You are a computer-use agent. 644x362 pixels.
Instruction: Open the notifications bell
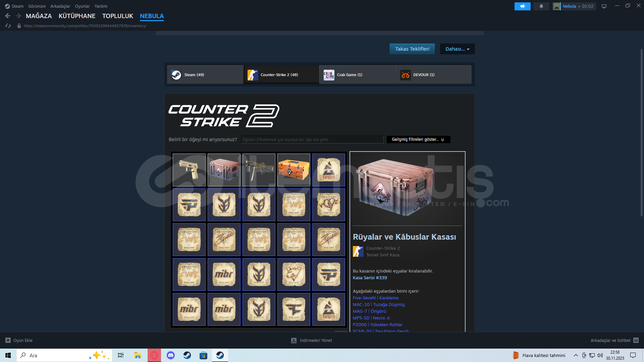click(x=541, y=6)
